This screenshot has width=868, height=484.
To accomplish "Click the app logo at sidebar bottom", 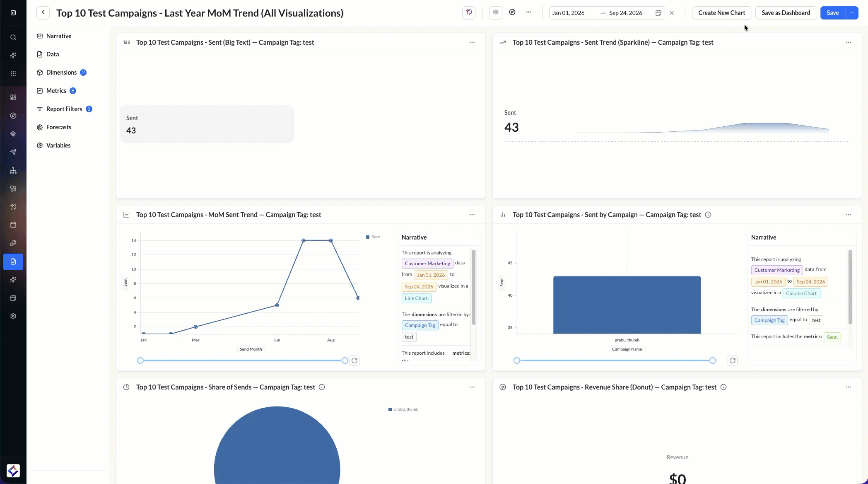I will coord(13,471).
